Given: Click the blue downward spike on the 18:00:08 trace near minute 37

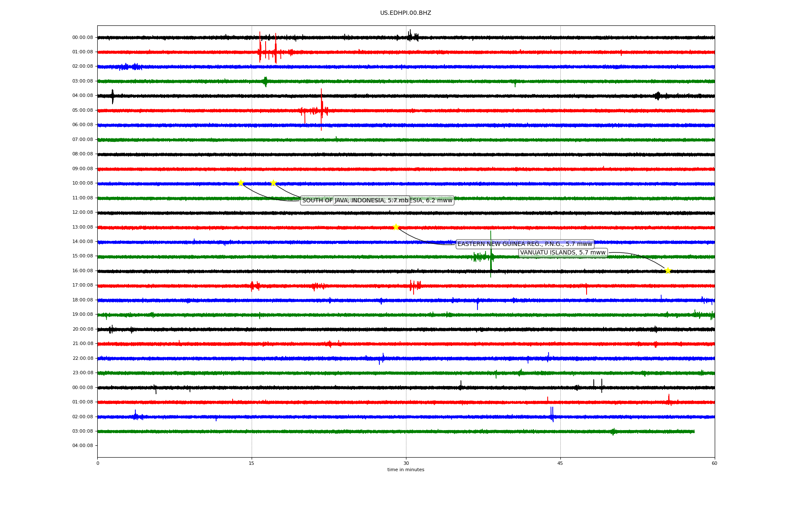Looking at the screenshot, I should point(477,304).
